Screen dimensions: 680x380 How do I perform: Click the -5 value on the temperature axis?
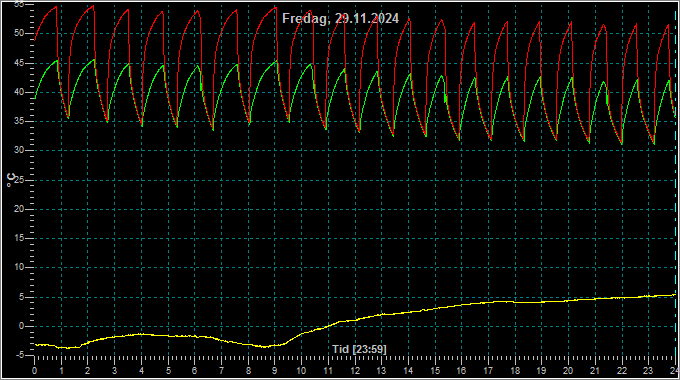pyautogui.click(x=20, y=356)
